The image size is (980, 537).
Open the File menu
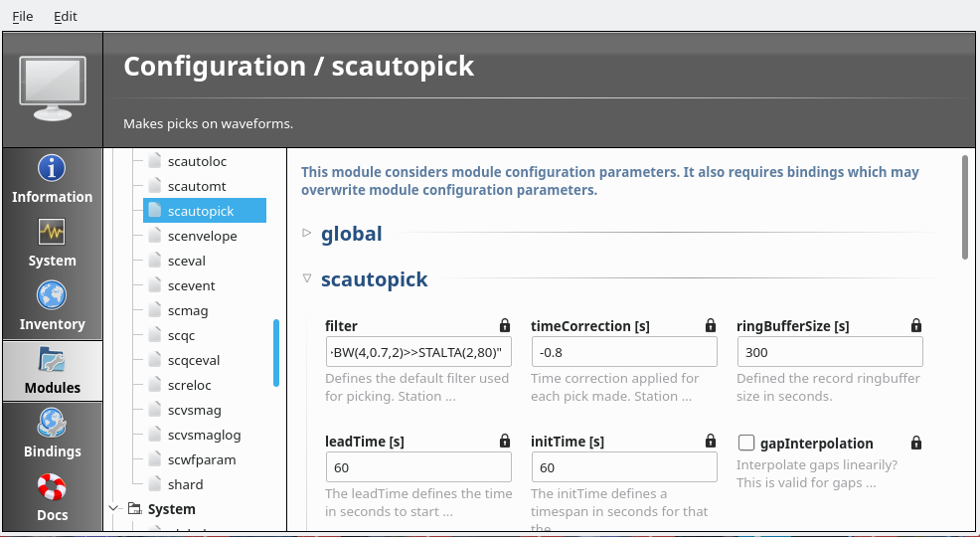22,16
